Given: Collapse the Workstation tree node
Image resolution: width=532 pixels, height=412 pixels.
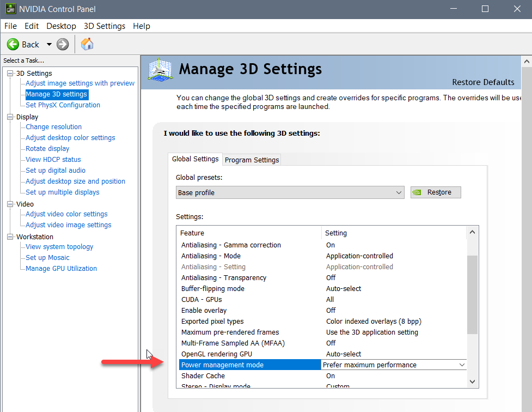Looking at the screenshot, I should pyautogui.click(x=10, y=237).
